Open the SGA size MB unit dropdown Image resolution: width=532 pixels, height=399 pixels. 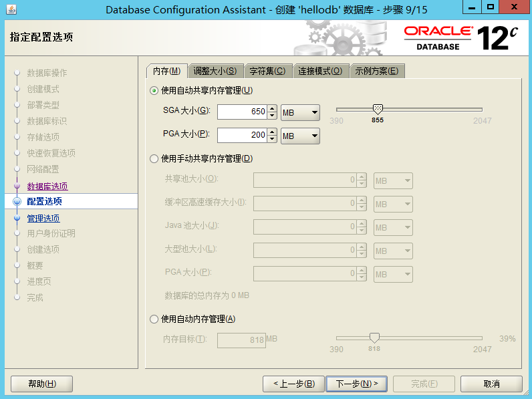click(x=300, y=112)
